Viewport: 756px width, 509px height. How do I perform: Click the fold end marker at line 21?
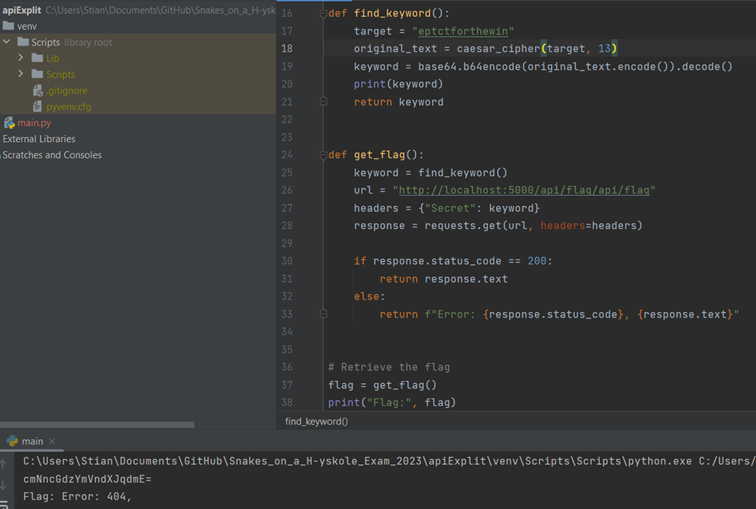[x=324, y=101]
